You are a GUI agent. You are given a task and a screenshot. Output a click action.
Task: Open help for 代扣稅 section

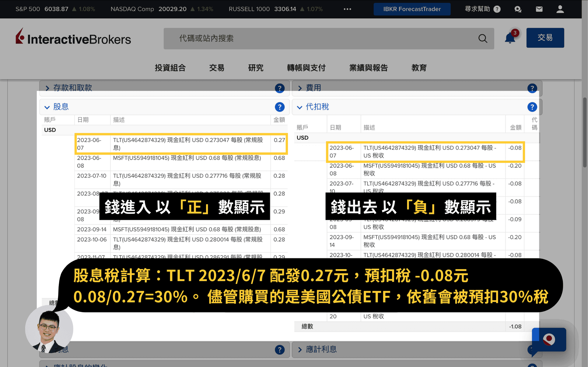coord(532,107)
